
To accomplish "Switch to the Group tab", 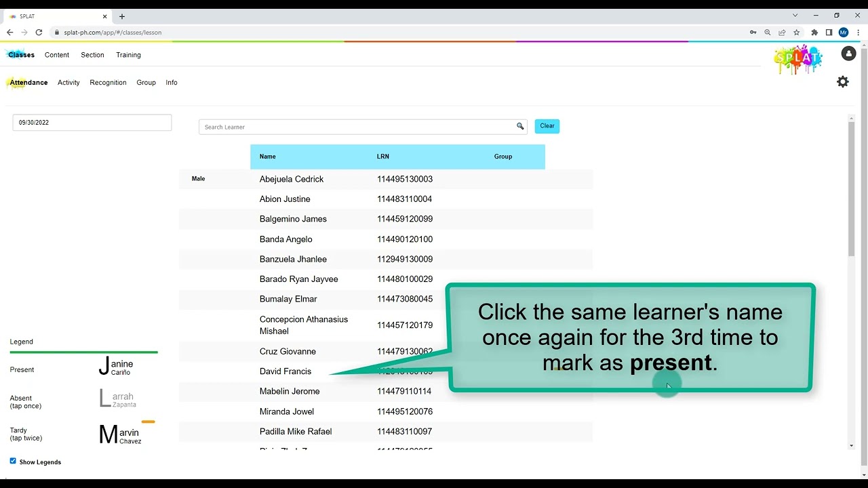I will pyautogui.click(x=146, y=83).
